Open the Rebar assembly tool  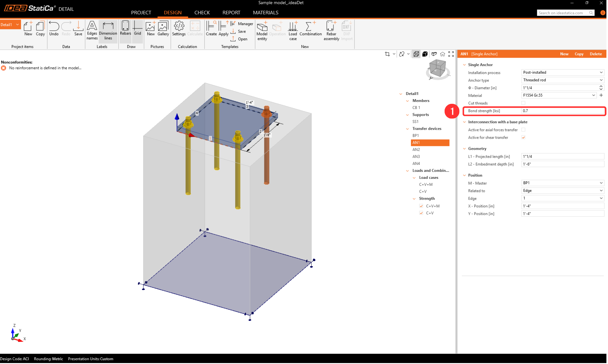coord(331,30)
